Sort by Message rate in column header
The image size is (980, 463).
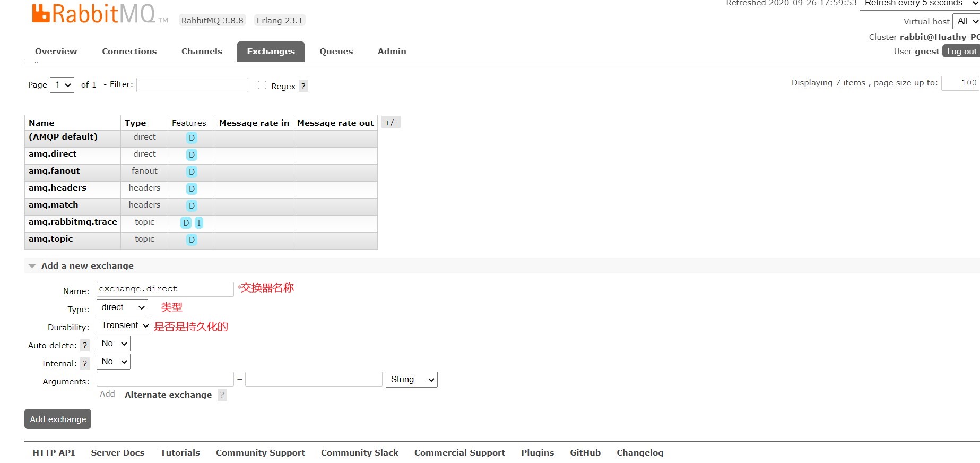(254, 123)
